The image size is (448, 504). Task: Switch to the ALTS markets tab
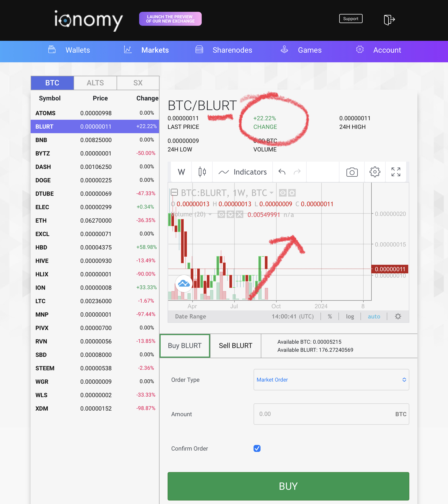click(95, 83)
